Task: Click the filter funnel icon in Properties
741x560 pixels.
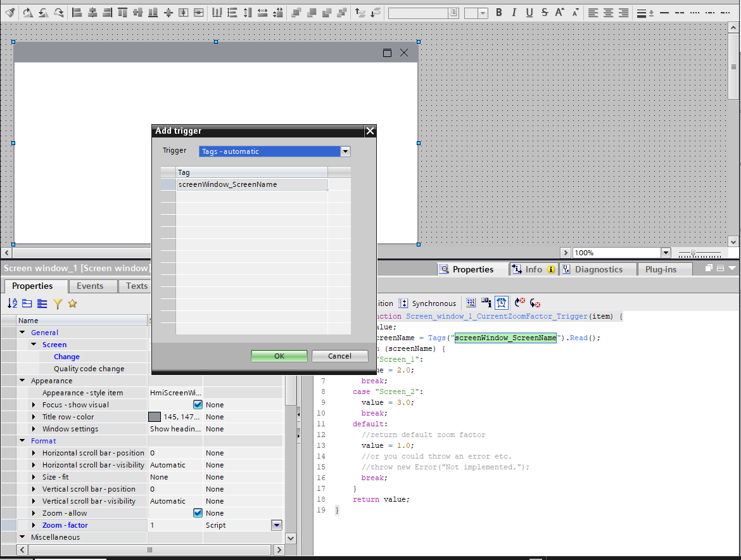Action: click(x=58, y=304)
